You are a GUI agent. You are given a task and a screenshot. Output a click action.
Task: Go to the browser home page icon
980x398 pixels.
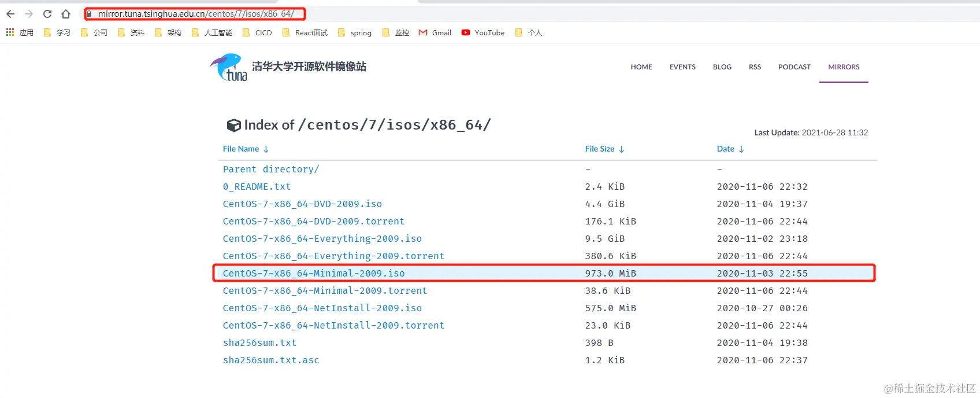pyautogui.click(x=66, y=14)
